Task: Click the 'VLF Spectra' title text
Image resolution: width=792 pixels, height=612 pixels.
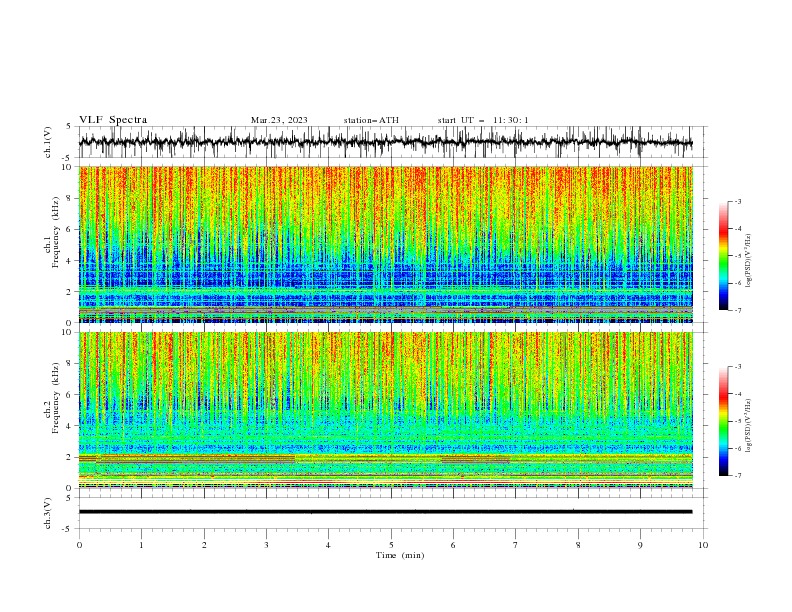Action: coord(113,120)
